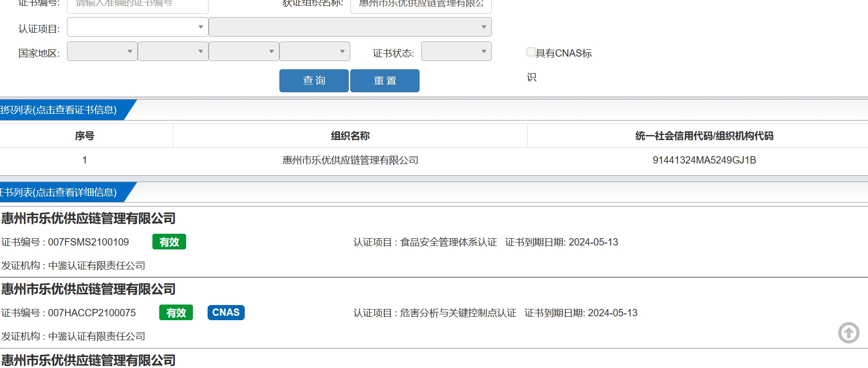The width and height of the screenshot is (868, 368).
Task: Click certificate number 007HACCP2100075
Action: click(92, 313)
